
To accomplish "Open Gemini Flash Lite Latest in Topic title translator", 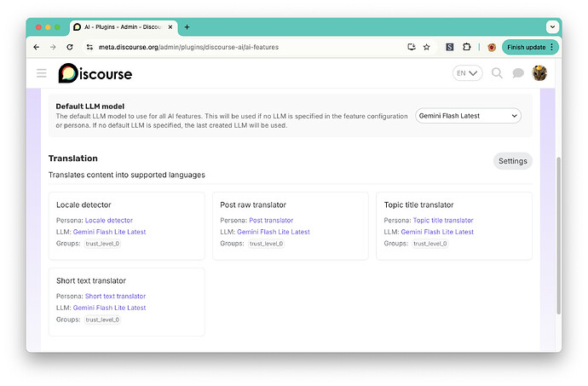I will [437, 232].
